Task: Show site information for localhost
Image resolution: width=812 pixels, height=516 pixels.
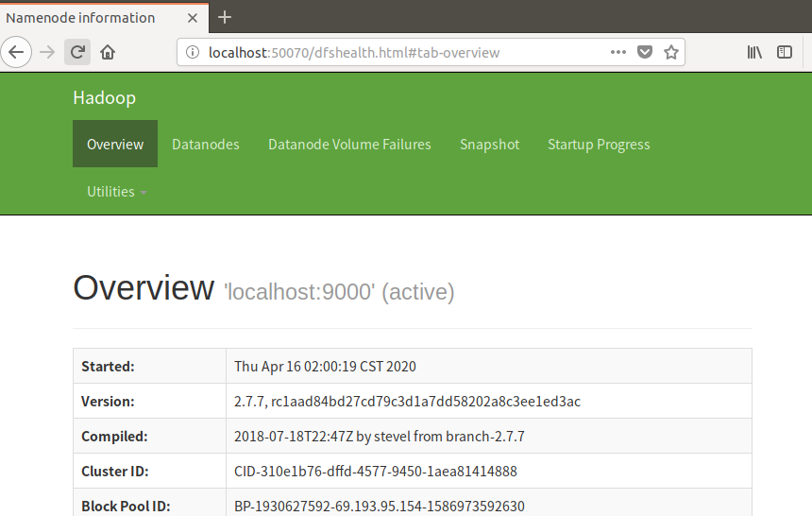Action: click(193, 53)
